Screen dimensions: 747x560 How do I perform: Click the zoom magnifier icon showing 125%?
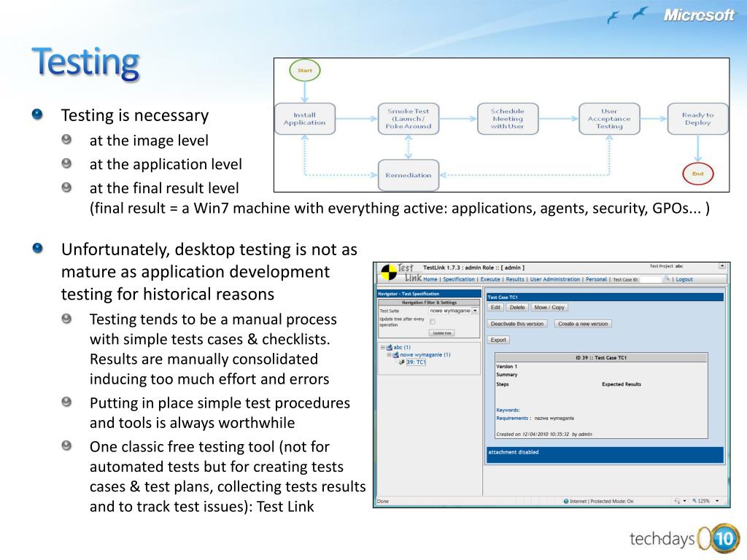coord(694,501)
